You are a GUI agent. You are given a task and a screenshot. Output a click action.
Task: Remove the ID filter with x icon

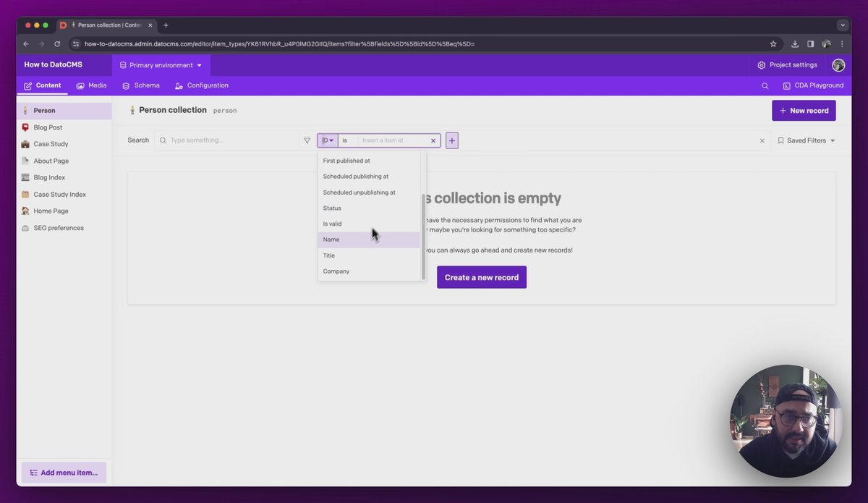click(433, 140)
